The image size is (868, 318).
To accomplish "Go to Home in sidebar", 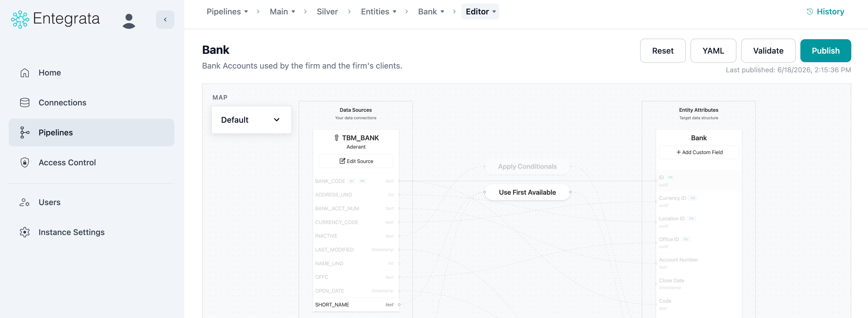I will coord(91,73).
